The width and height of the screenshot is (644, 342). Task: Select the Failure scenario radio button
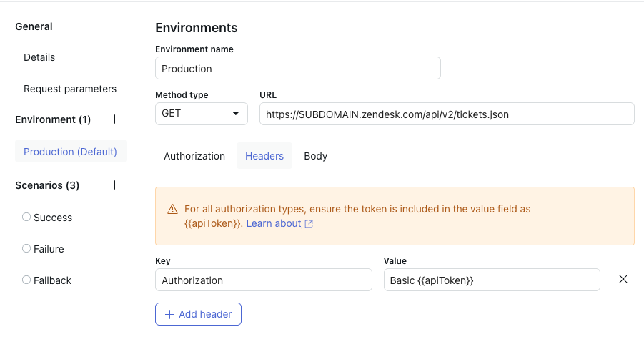(26, 249)
